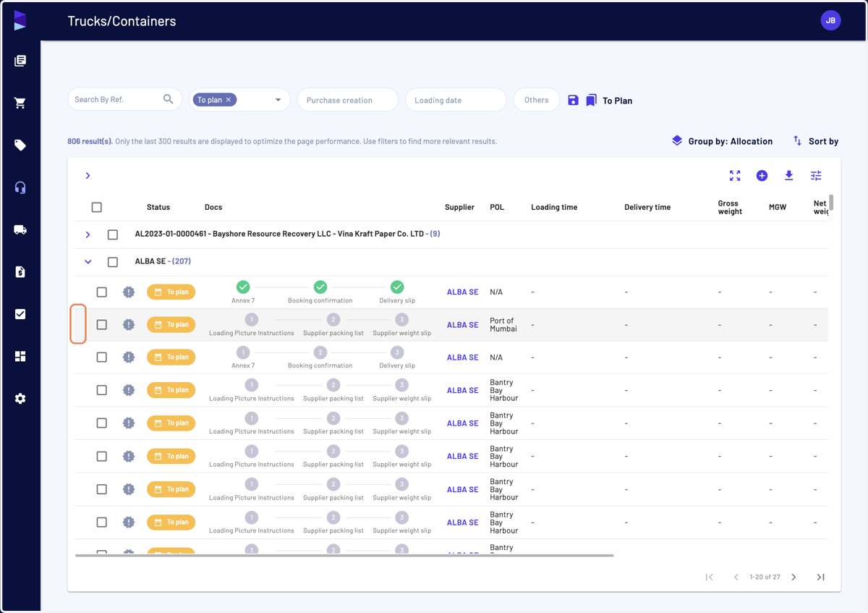Click the fullscreen expand table icon
This screenshot has width=868, height=613.
tap(735, 176)
